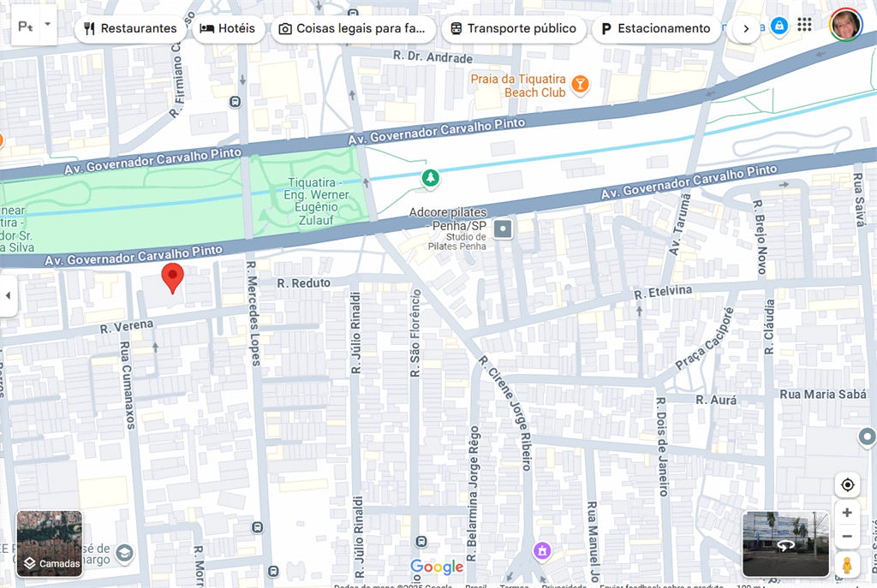Click the R. Dr. Andrade label

[x=433, y=56]
